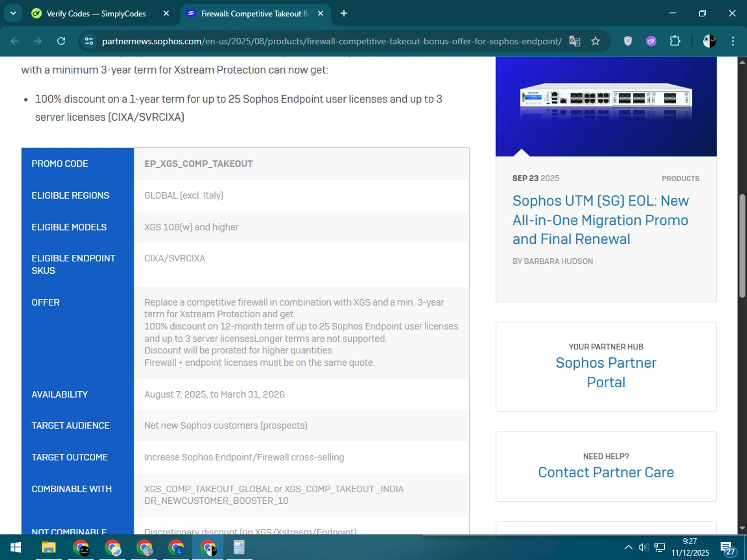The height and width of the screenshot is (560, 747).
Task: Open the Extensions puzzle menu
Action: (x=675, y=41)
